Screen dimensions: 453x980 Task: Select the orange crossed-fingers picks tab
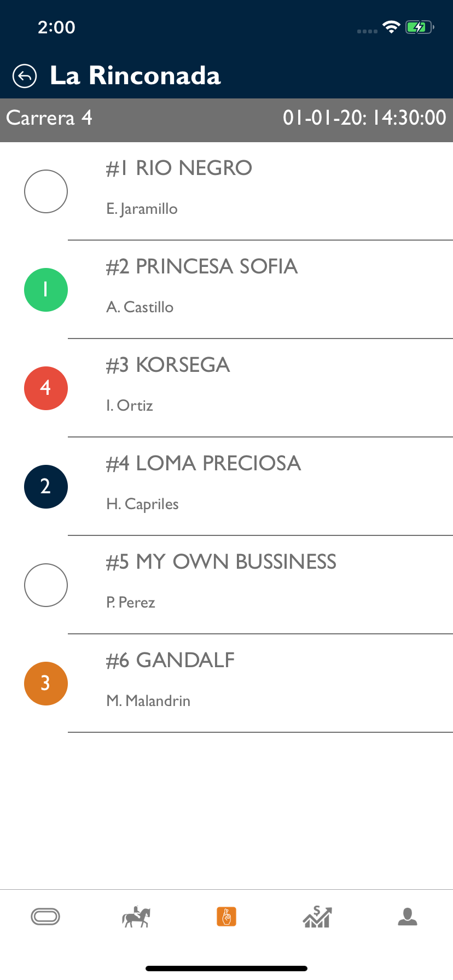226,917
